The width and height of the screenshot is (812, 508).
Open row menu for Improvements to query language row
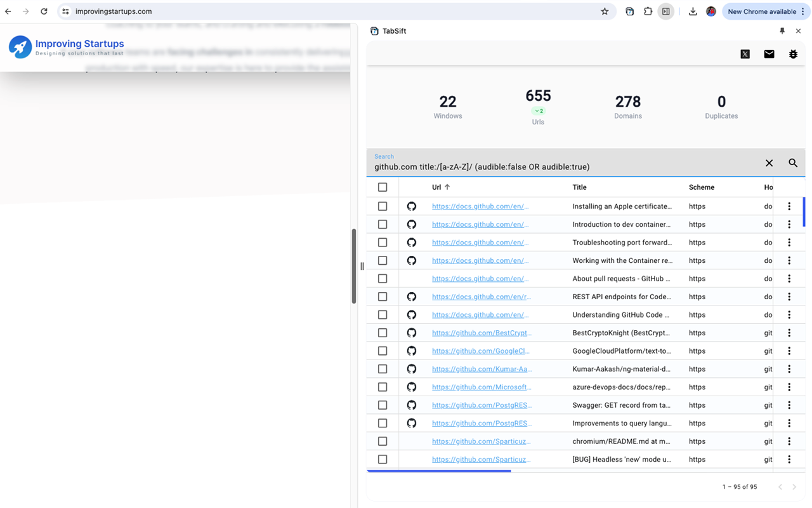click(789, 423)
